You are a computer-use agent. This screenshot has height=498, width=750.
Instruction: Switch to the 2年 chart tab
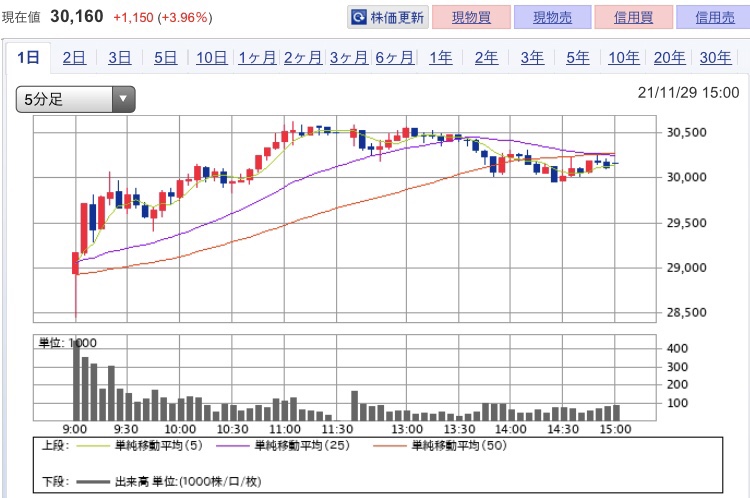486,58
